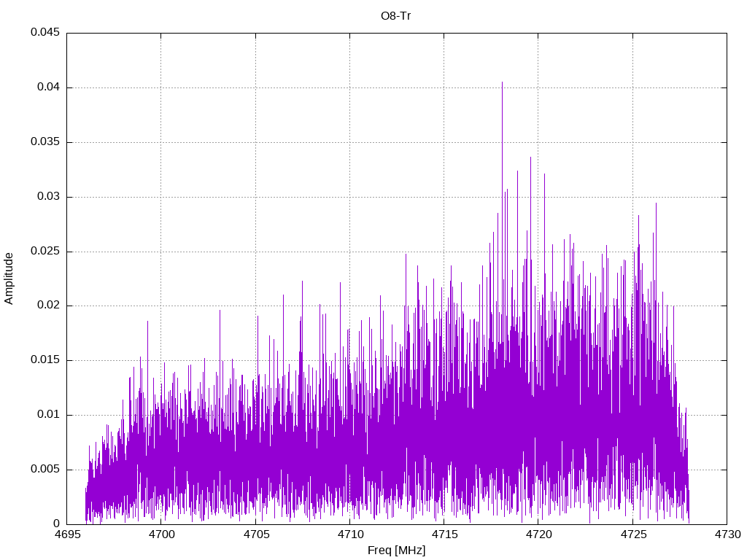This screenshot has width=747, height=560.
Task: Click the 0.005 y-axis tick label
Action: pyautogui.click(x=45, y=470)
